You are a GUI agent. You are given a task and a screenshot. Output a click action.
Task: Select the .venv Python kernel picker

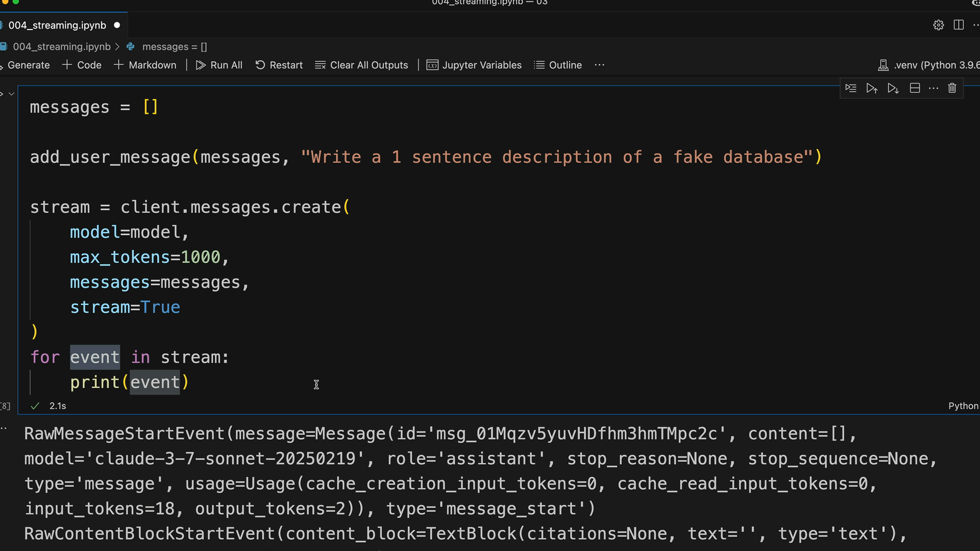929,65
